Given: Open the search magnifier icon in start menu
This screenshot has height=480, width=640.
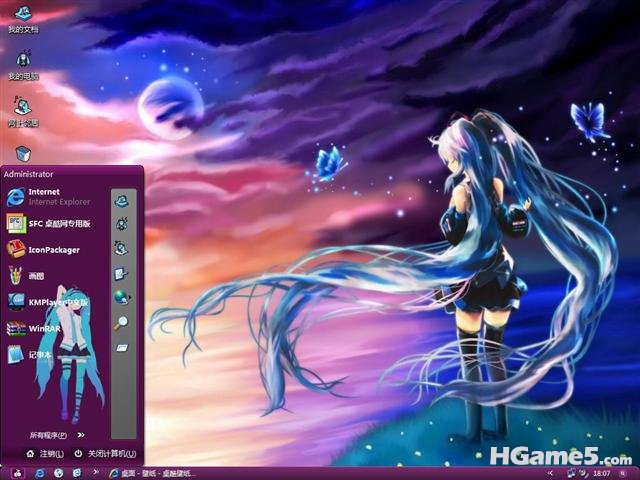Looking at the screenshot, I should (x=121, y=322).
